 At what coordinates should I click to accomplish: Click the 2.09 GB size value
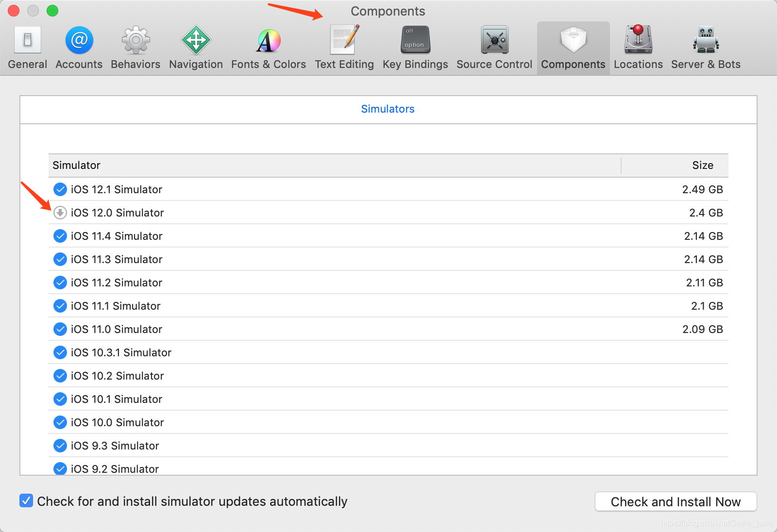703,329
